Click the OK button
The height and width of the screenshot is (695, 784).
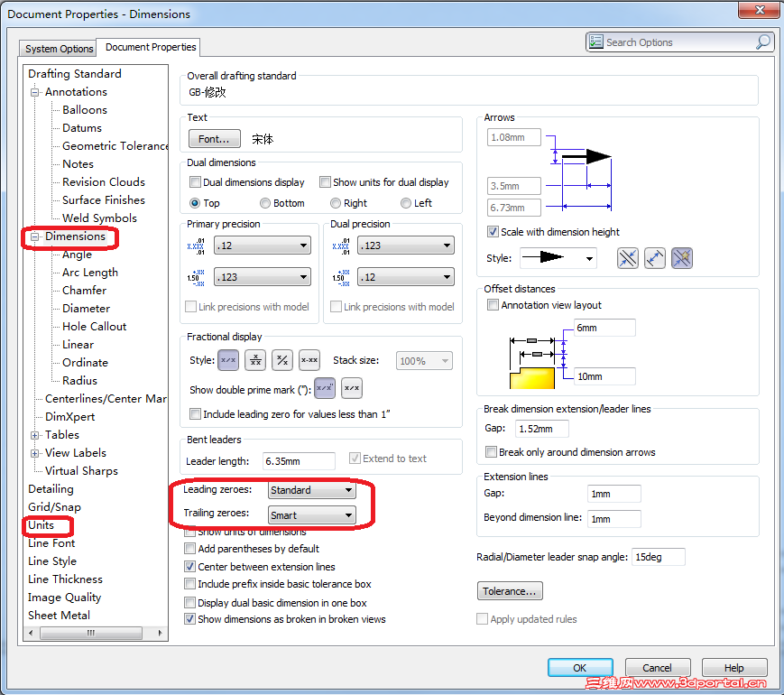pos(580,668)
